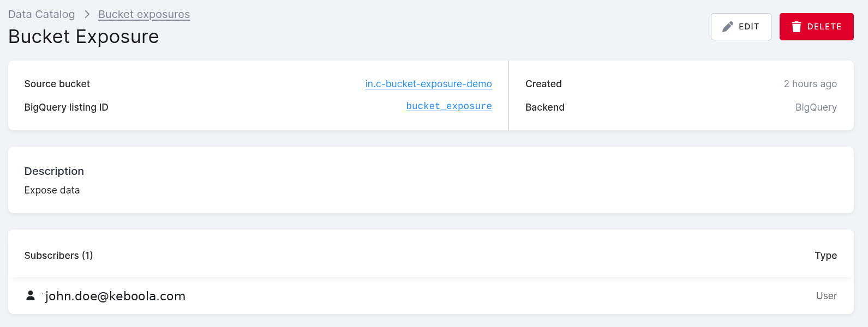Click the Type column header
This screenshot has width=868, height=327.
[x=825, y=256]
